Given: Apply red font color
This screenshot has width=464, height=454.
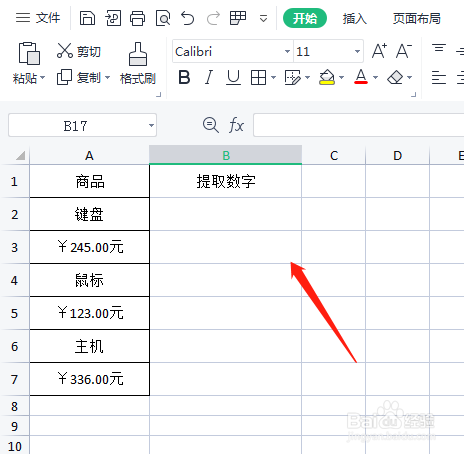Looking at the screenshot, I should tap(361, 77).
